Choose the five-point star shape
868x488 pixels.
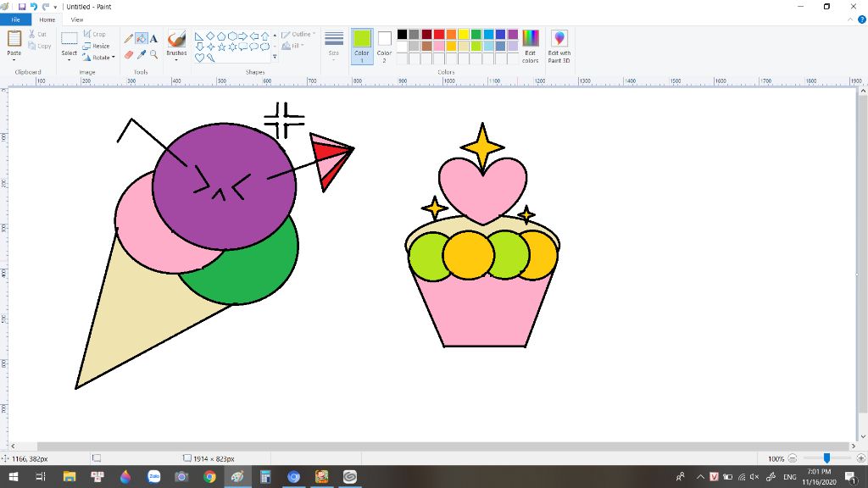click(x=221, y=47)
